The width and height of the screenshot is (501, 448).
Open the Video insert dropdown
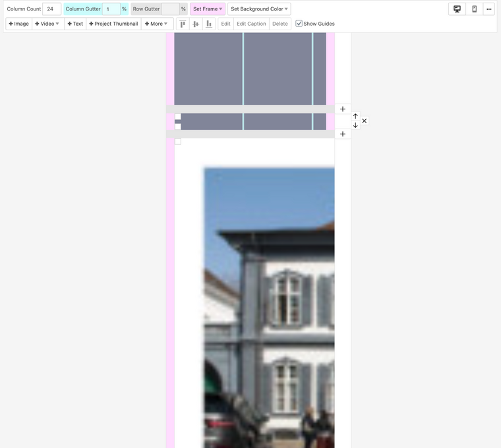pos(48,24)
